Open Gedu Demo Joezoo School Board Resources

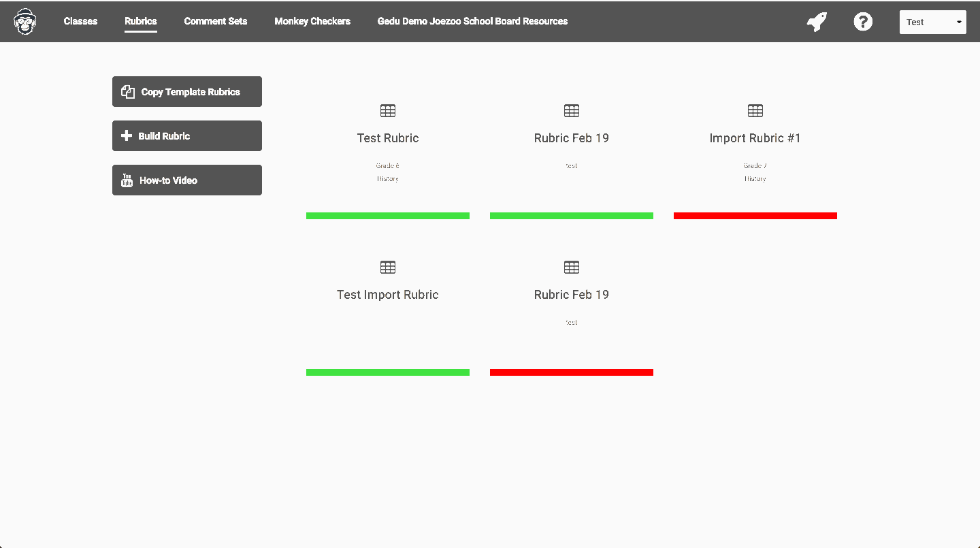472,21
